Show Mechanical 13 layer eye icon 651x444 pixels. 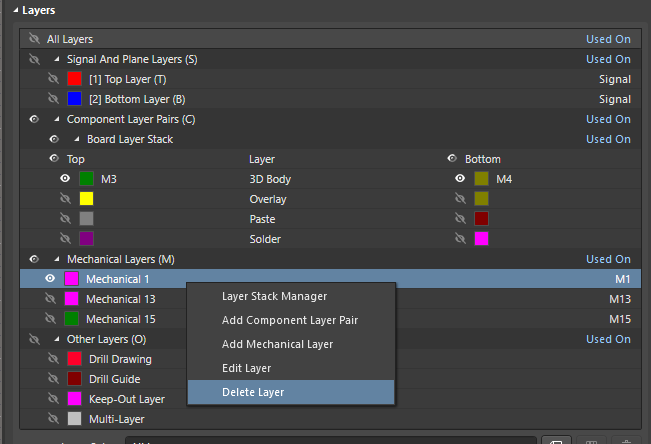point(50,299)
